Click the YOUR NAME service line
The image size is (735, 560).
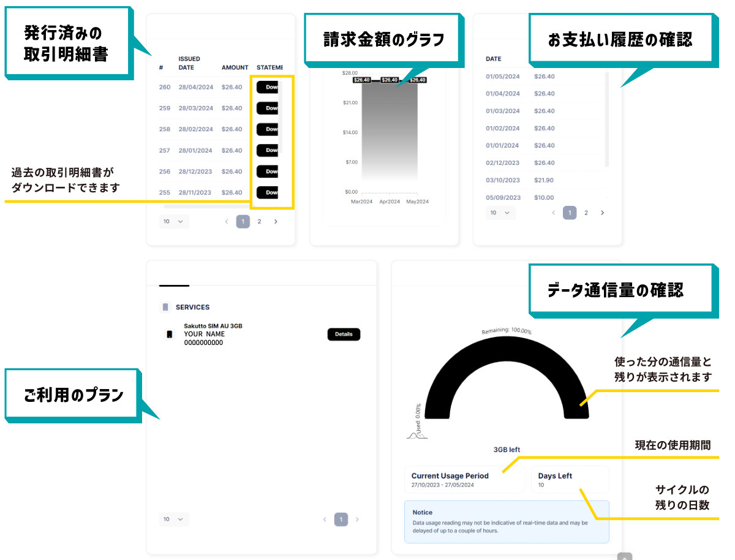click(x=205, y=334)
